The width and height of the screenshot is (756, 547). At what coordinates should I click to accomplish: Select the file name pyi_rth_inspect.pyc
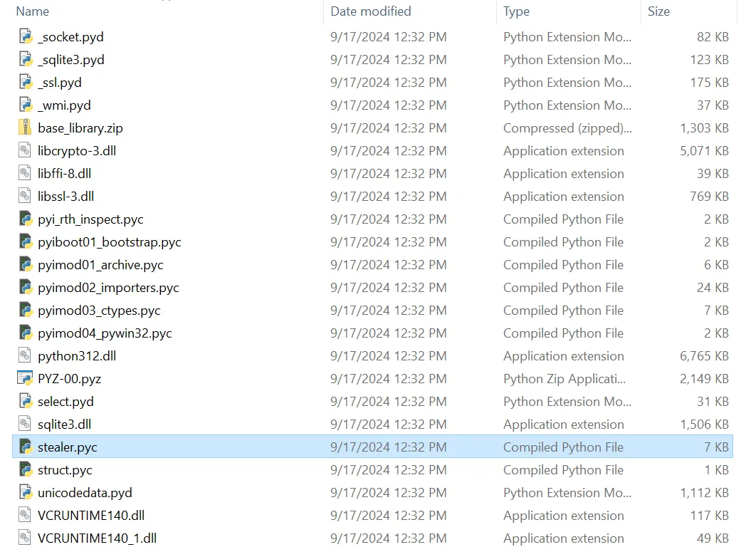click(x=90, y=219)
